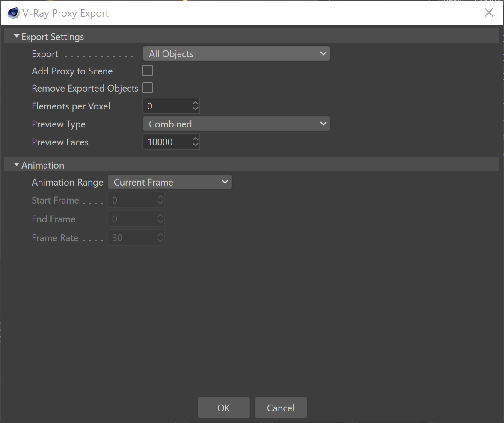
Task: Click the Export label text
Action: [45, 54]
